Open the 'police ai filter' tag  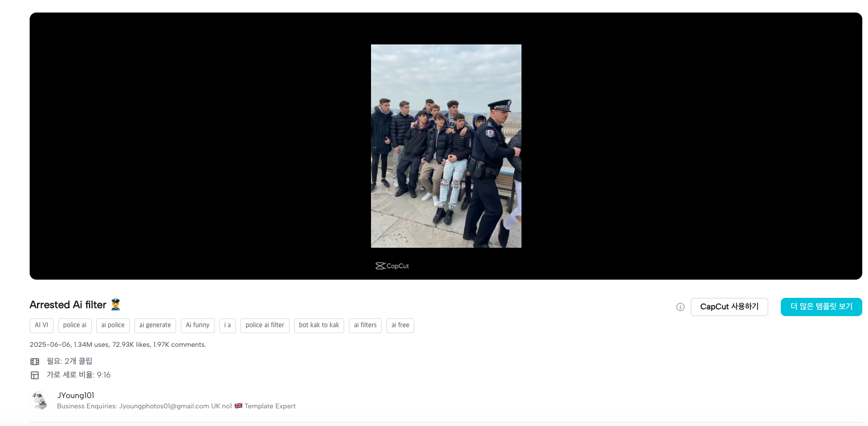[x=265, y=326]
